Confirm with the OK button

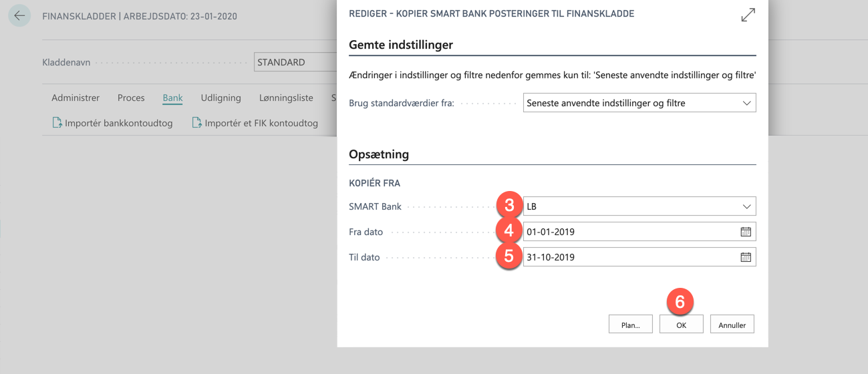pos(681,325)
